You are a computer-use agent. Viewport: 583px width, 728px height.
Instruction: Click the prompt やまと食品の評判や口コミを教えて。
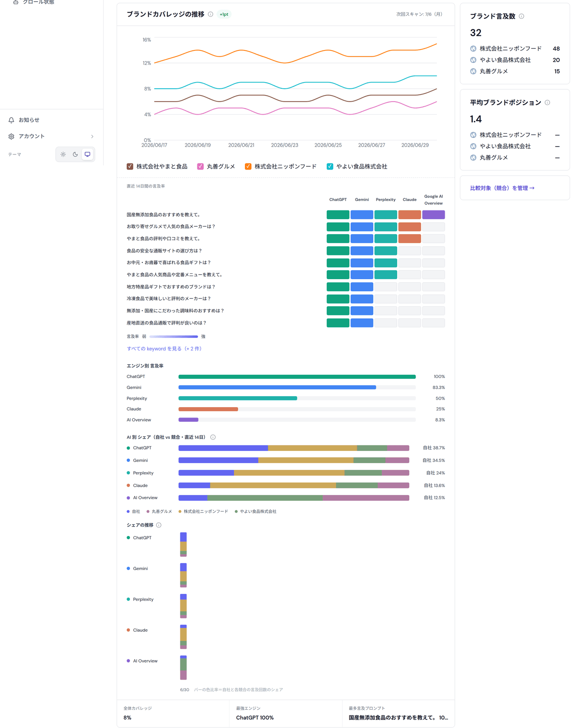pyautogui.click(x=164, y=239)
